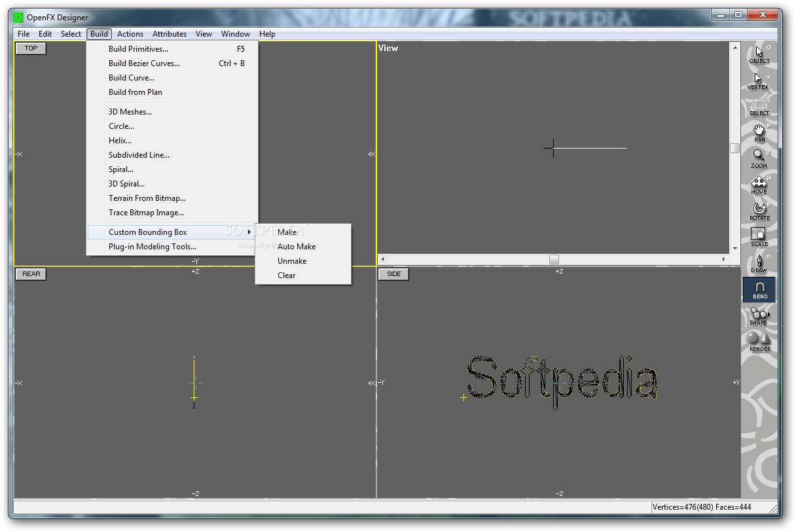Click the TOP viewport button

[31, 48]
